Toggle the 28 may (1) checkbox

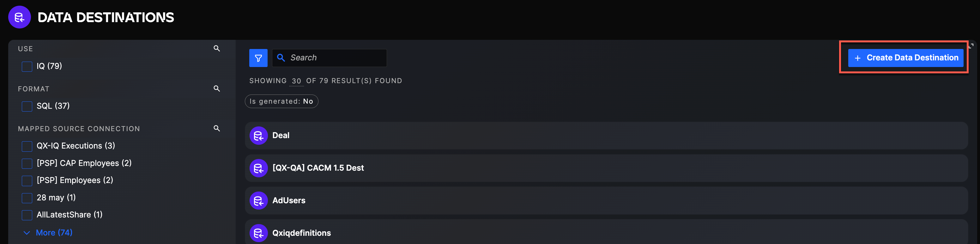[x=27, y=198]
